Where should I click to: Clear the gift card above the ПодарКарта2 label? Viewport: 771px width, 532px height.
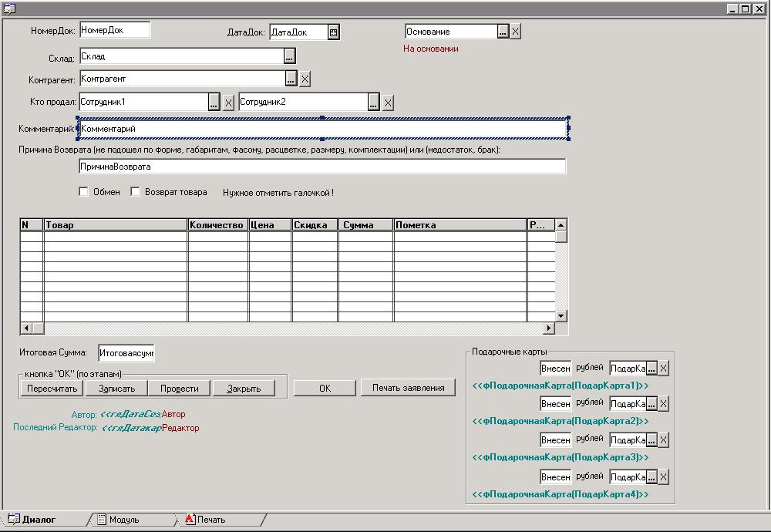click(663, 404)
